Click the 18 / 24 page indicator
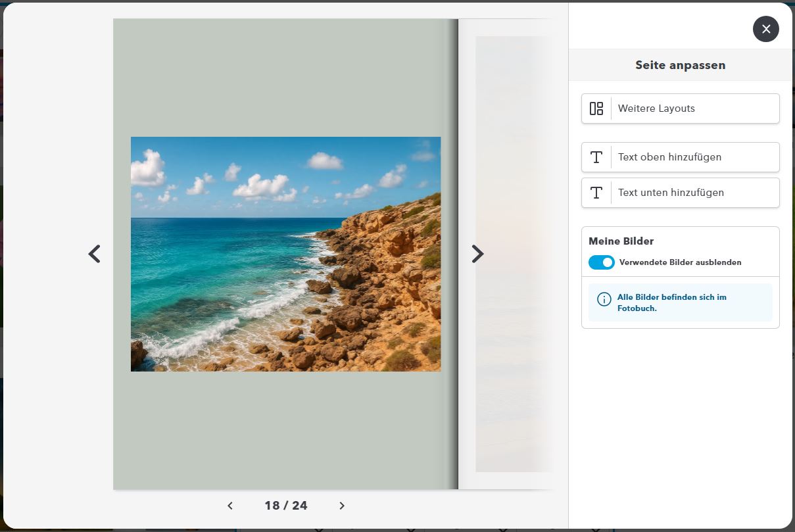This screenshot has width=795, height=532. point(286,506)
